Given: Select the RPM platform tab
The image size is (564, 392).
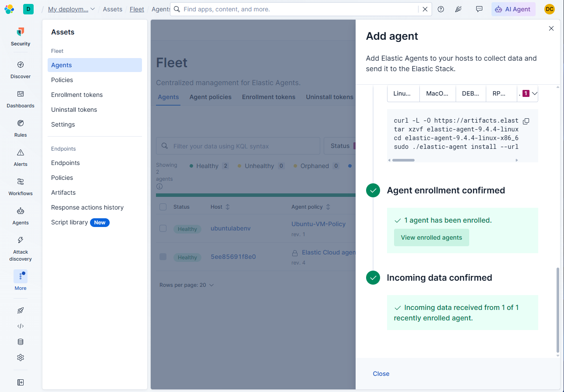Looking at the screenshot, I should [x=502, y=93].
